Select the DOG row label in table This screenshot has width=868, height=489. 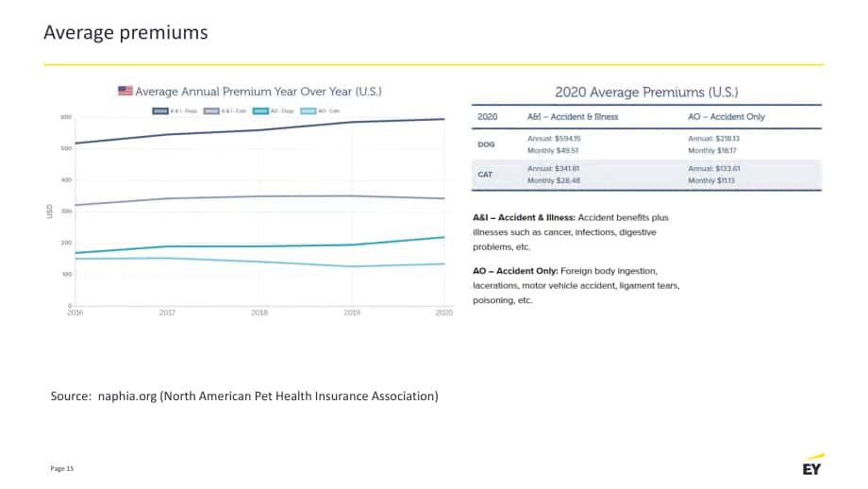tap(486, 144)
